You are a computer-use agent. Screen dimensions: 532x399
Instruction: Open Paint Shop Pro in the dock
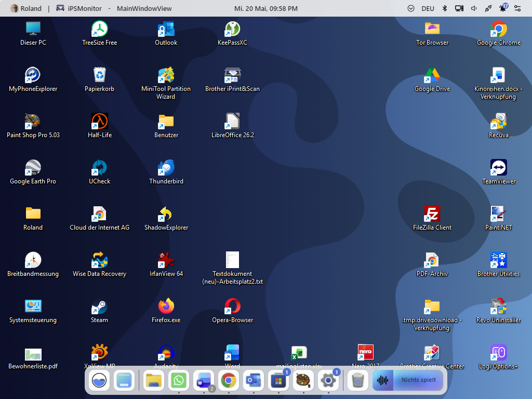tap(303, 380)
